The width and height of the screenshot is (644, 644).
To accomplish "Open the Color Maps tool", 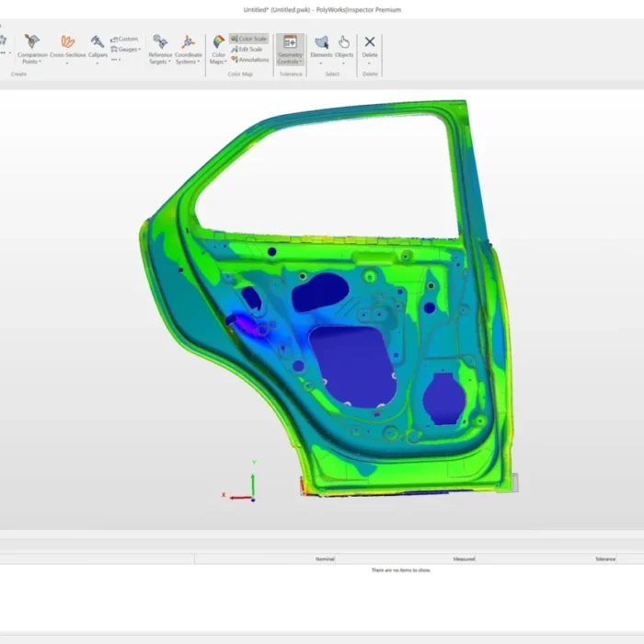I will tap(218, 42).
